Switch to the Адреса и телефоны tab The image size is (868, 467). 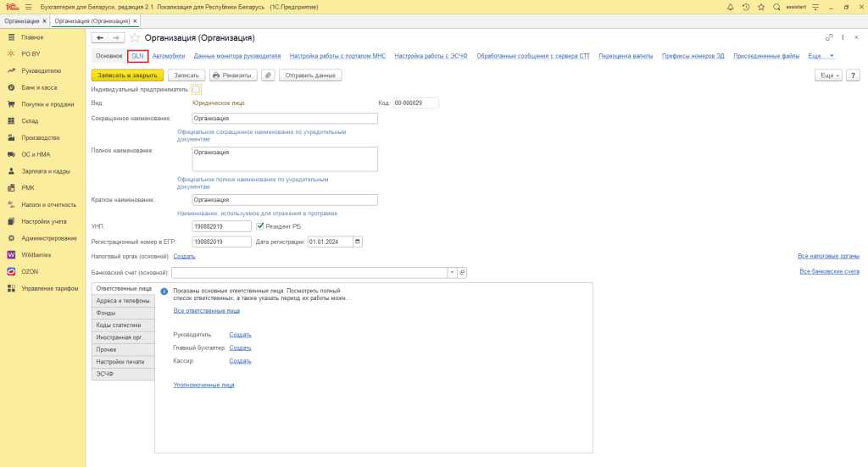click(123, 301)
